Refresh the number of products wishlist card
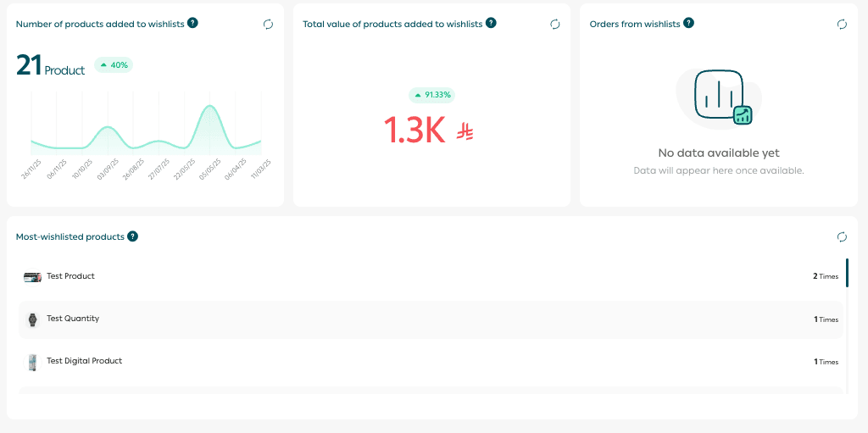Viewport: 868px width, 433px height. [268, 25]
